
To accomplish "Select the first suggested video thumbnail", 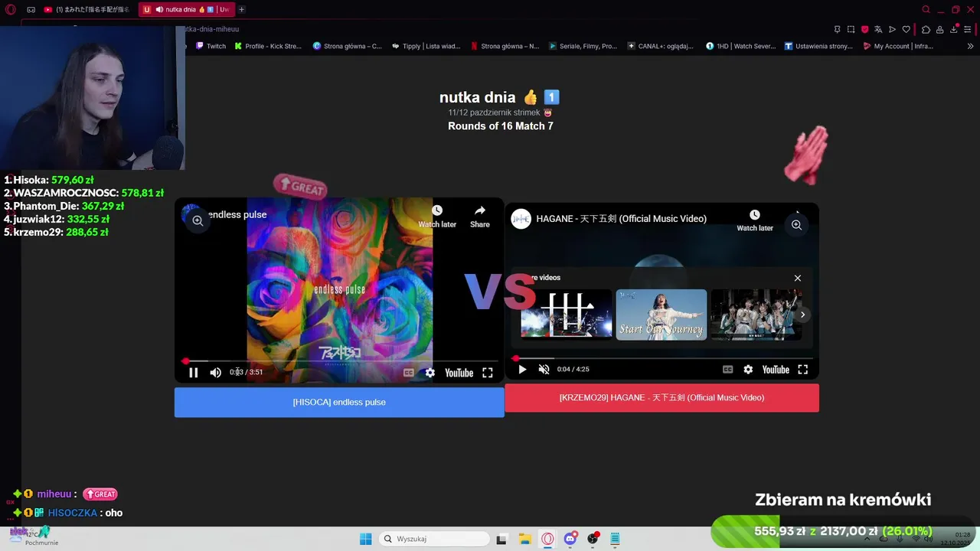I will 567,314.
